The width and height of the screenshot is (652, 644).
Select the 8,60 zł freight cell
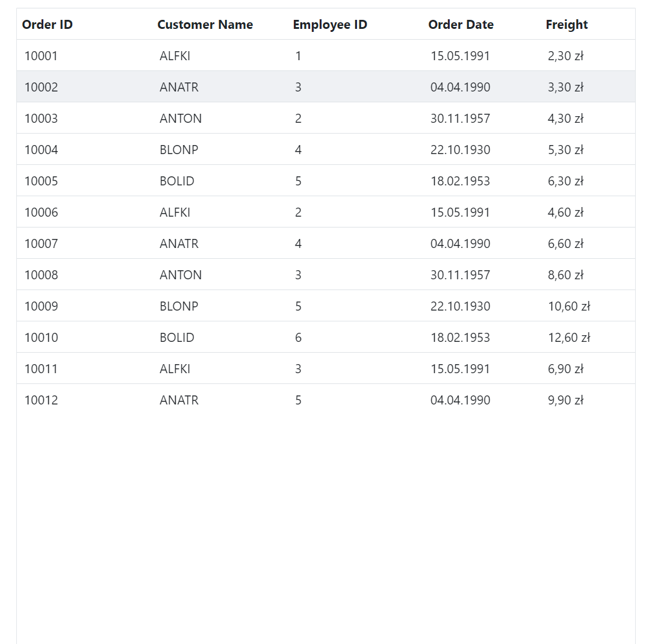pyautogui.click(x=565, y=275)
